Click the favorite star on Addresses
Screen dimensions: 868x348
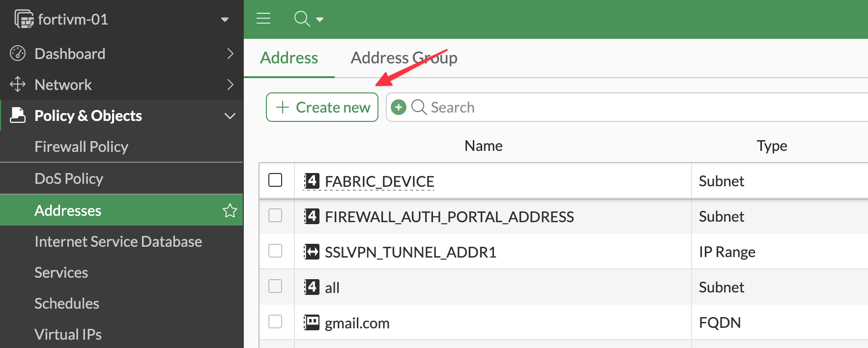point(230,211)
